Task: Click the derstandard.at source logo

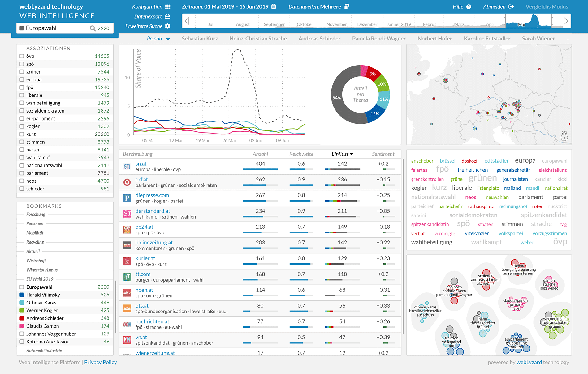Action: [x=127, y=214]
